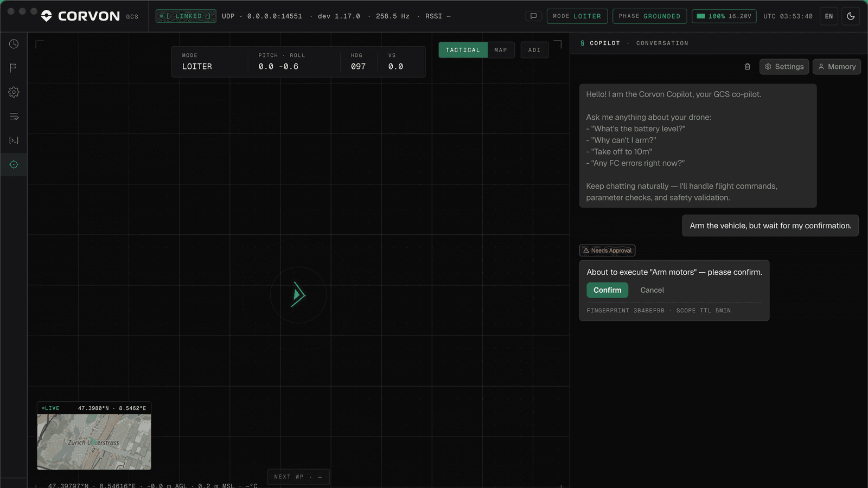
Task: Switch to the MAP tab
Action: click(501, 50)
